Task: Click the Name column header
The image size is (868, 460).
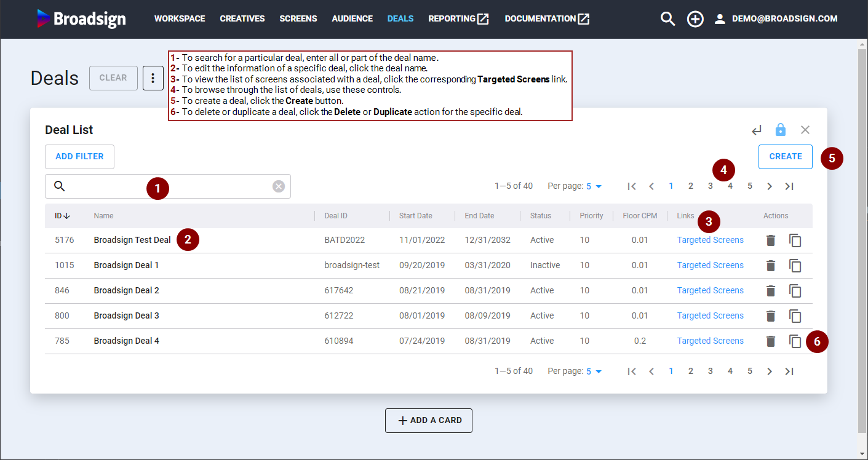Action: point(103,216)
